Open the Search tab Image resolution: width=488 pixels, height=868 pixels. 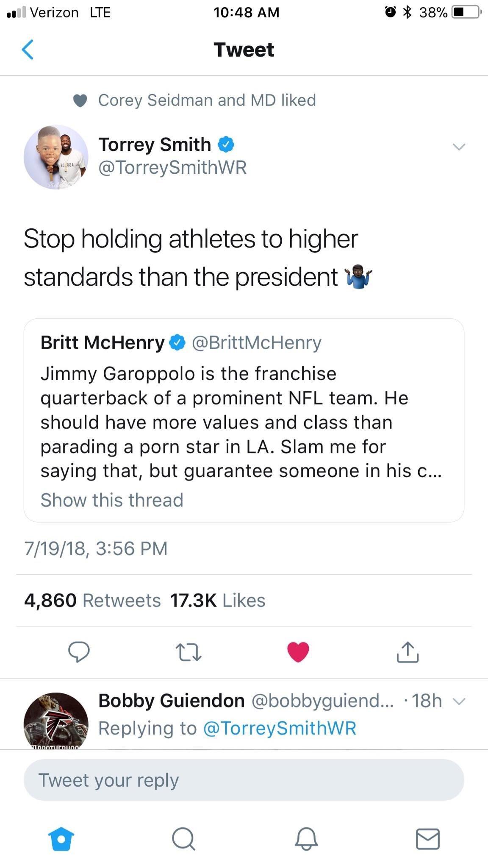(183, 838)
